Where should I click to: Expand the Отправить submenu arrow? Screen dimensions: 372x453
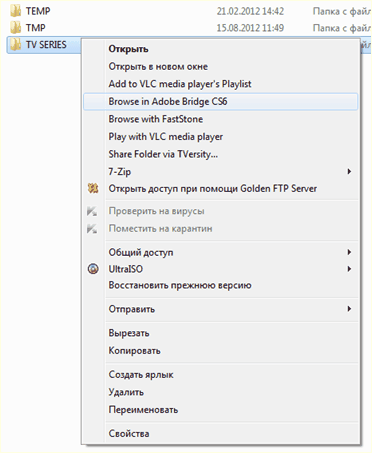(x=349, y=309)
